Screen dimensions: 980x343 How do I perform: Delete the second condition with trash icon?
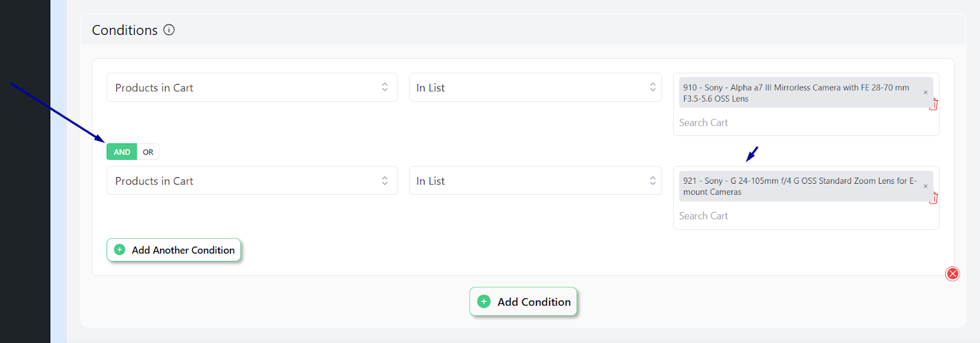click(x=933, y=198)
